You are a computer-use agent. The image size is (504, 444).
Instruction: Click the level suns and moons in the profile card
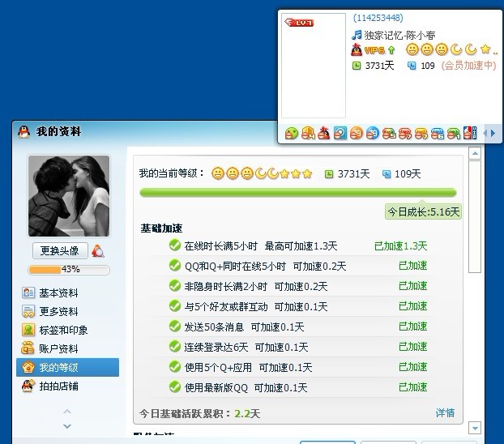tap(451, 50)
